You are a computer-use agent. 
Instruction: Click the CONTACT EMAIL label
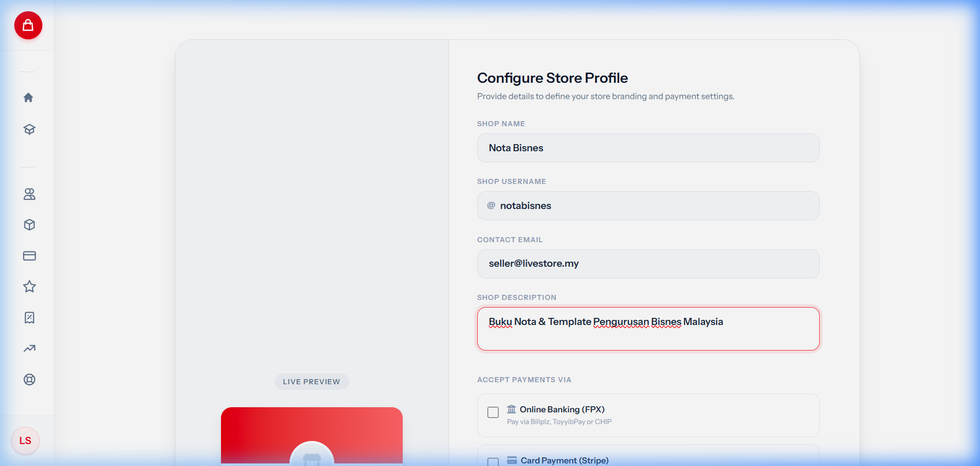[510, 240]
